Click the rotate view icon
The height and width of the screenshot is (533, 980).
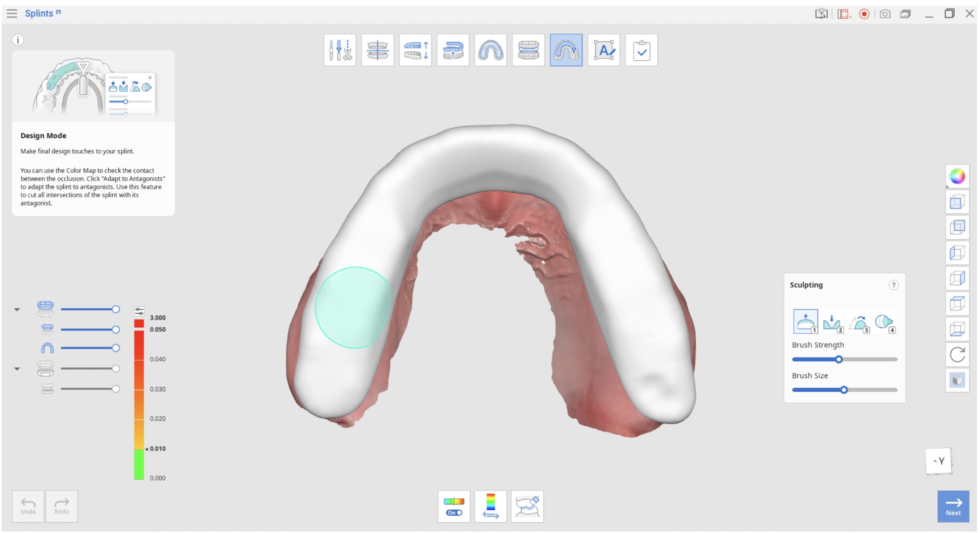(957, 355)
